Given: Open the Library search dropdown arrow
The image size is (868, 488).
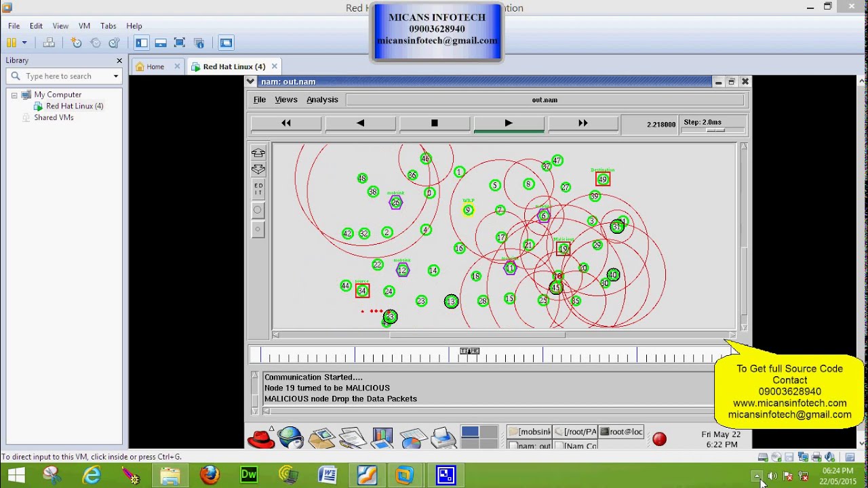Looking at the screenshot, I should (116, 76).
